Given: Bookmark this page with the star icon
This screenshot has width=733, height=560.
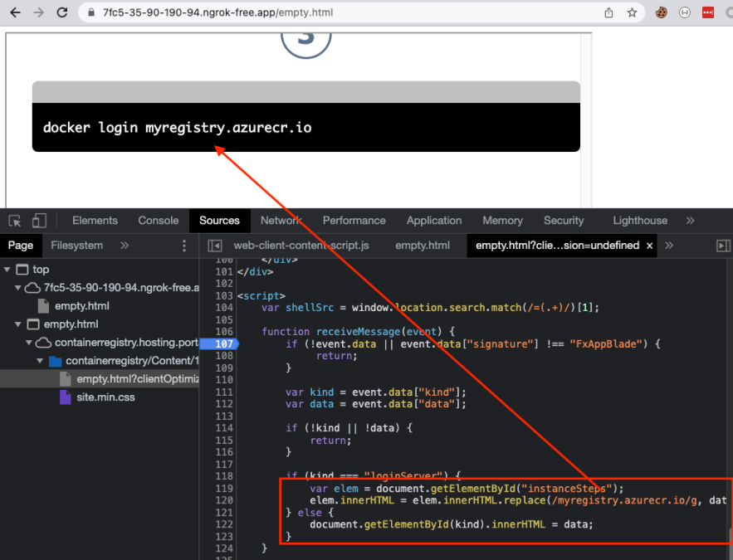Looking at the screenshot, I should click(632, 12).
